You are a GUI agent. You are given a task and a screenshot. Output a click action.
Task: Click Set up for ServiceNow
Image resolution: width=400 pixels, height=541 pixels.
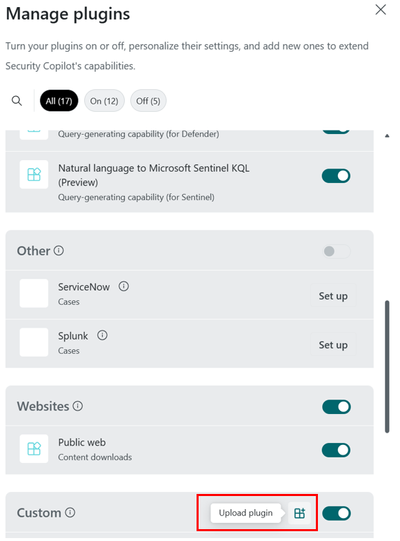pyautogui.click(x=333, y=296)
